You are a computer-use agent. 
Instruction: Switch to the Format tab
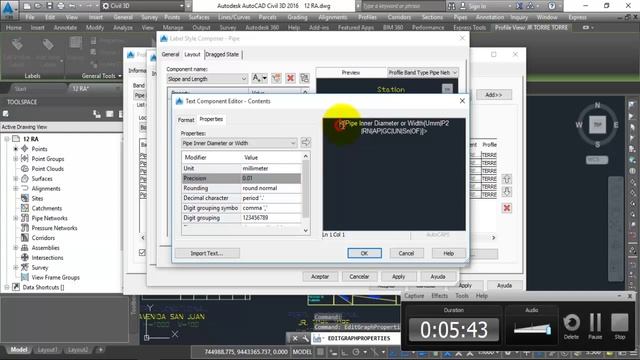click(x=186, y=120)
